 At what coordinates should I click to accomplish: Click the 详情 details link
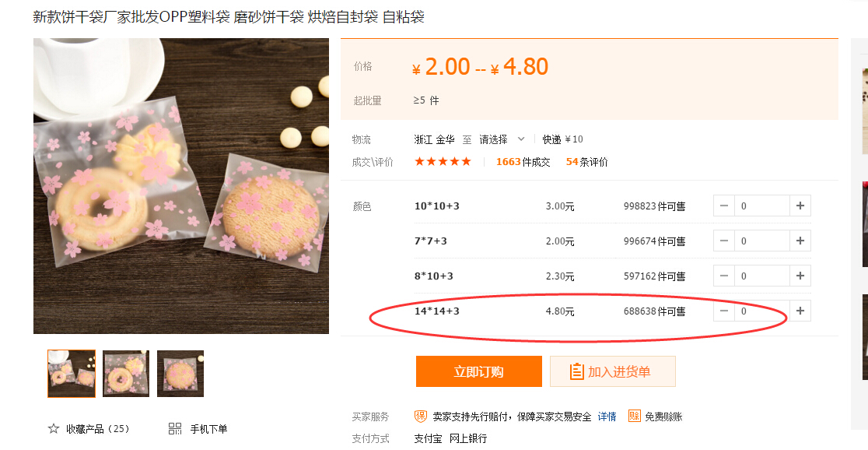click(607, 417)
